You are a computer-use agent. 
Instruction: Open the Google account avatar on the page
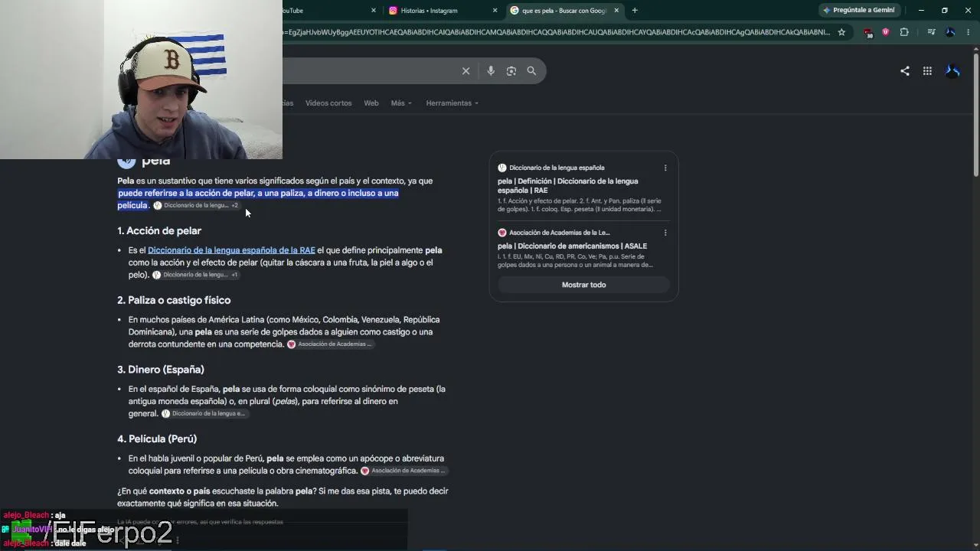pyautogui.click(x=953, y=71)
